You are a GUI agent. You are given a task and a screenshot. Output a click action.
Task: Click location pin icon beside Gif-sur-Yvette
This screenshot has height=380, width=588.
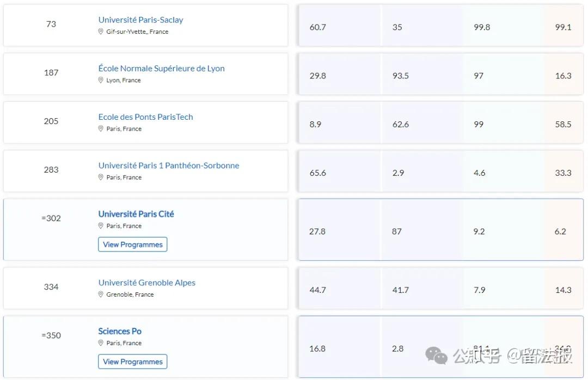click(101, 32)
